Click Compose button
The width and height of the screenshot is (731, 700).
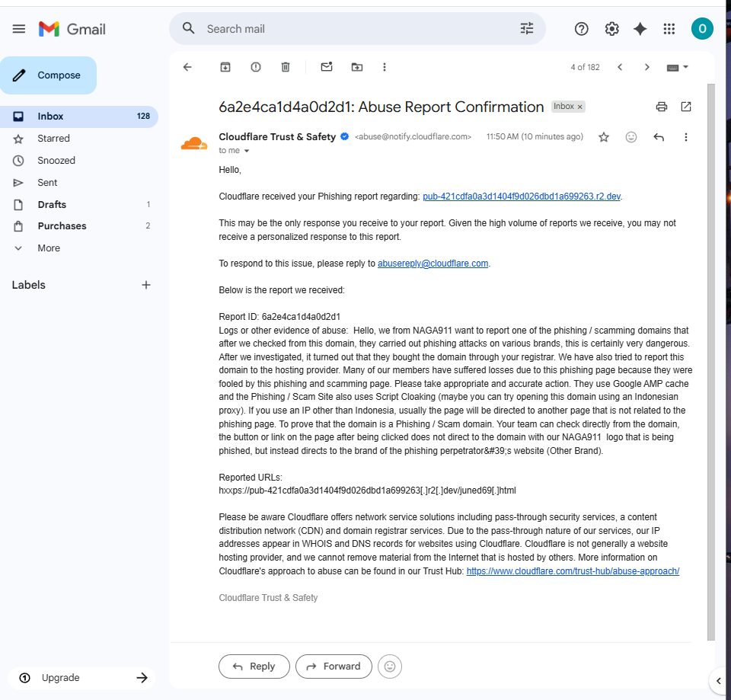(x=49, y=75)
